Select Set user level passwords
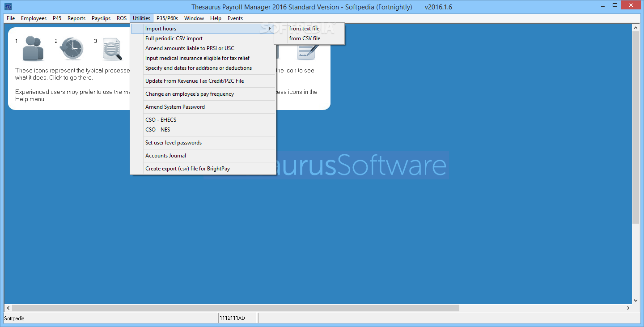This screenshot has width=644, height=327. pos(203,143)
